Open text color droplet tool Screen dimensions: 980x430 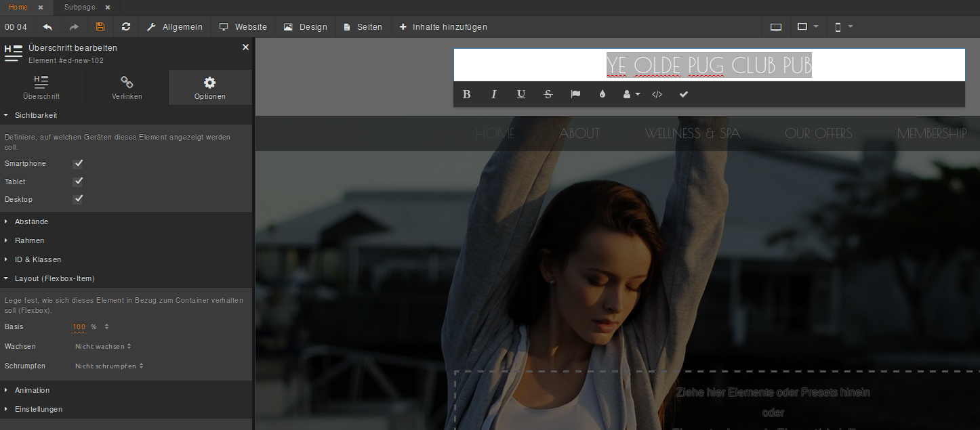point(603,94)
